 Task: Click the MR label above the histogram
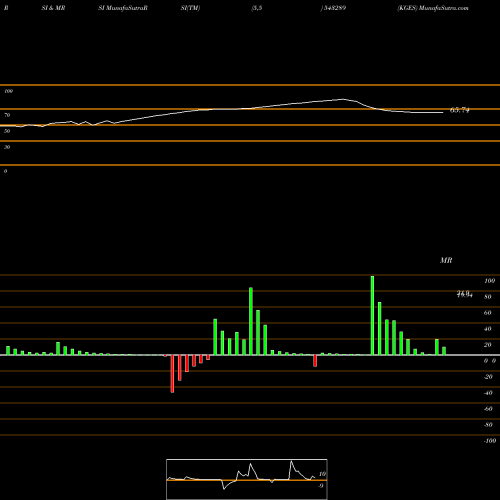coord(446,260)
